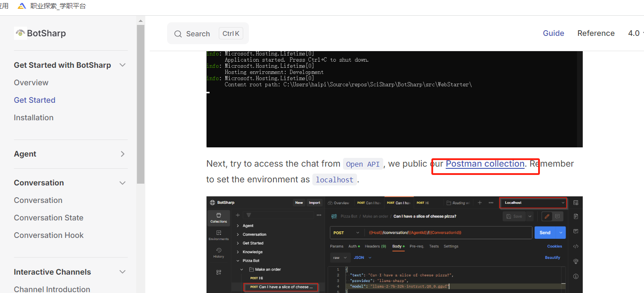Open the Postman collection link
The image size is (644, 293).
click(x=485, y=164)
